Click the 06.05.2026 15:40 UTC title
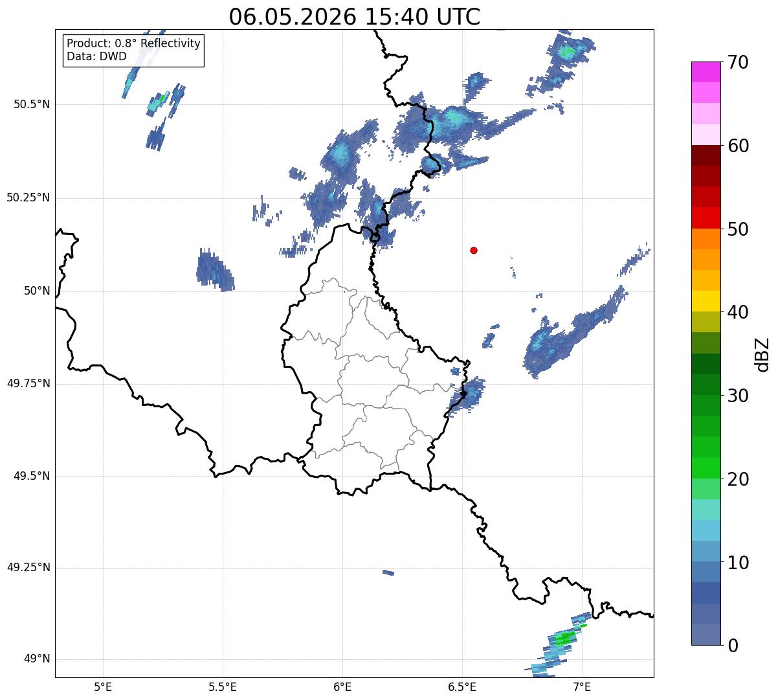778x700 pixels. [x=355, y=17]
